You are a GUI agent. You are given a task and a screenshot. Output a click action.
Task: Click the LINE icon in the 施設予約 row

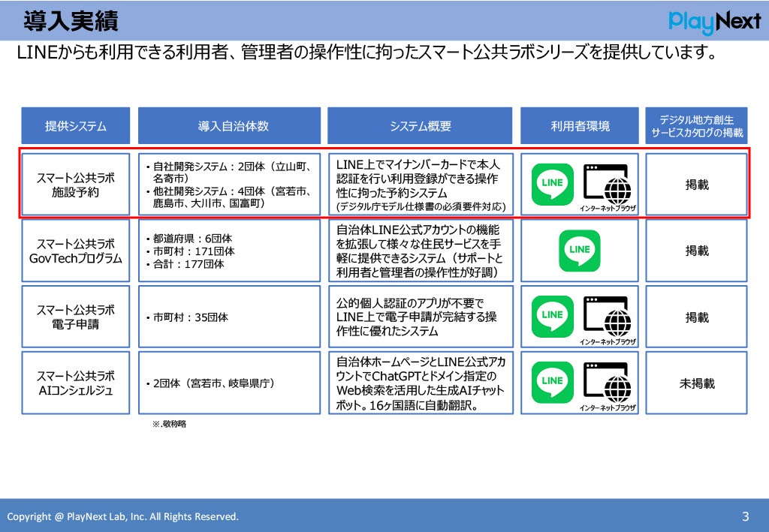click(x=551, y=182)
